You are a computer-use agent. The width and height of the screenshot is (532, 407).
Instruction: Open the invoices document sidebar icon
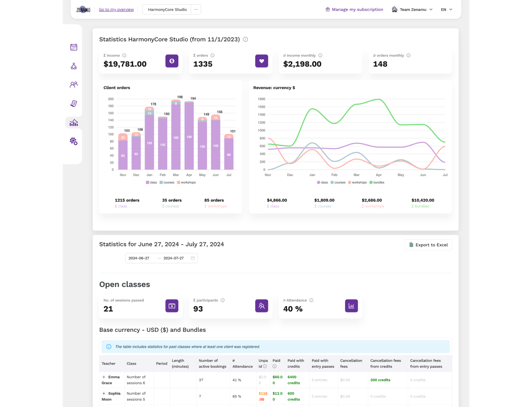(73, 104)
